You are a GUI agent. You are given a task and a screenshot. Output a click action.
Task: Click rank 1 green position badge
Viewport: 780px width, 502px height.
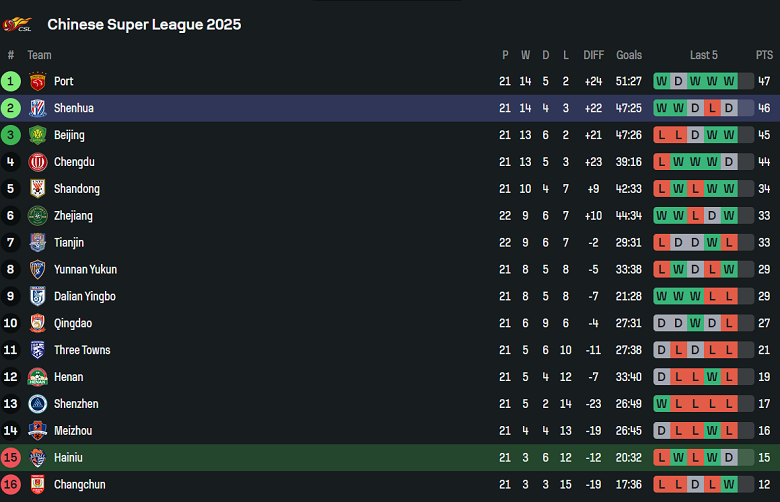(x=11, y=81)
